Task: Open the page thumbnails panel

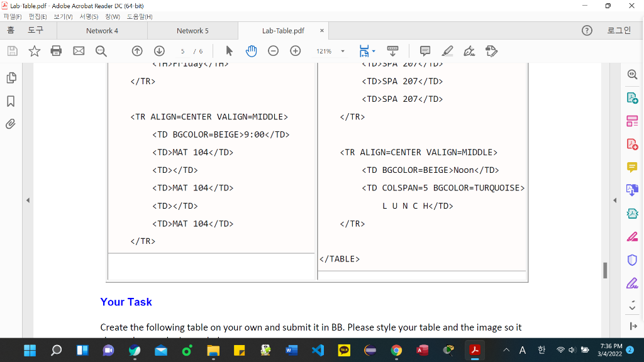Action: [11, 78]
